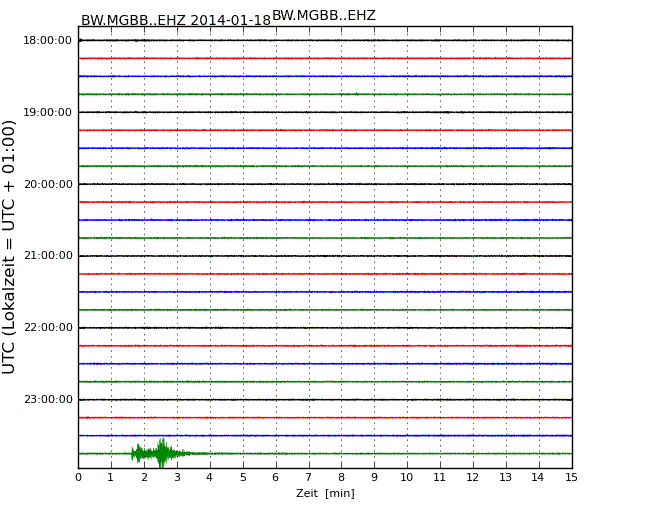This screenshot has height=520, width=650.
Task: Click the y-axis label 'UTC (Lokalzeit = UTC + 01:00)'
Action: [8, 247]
